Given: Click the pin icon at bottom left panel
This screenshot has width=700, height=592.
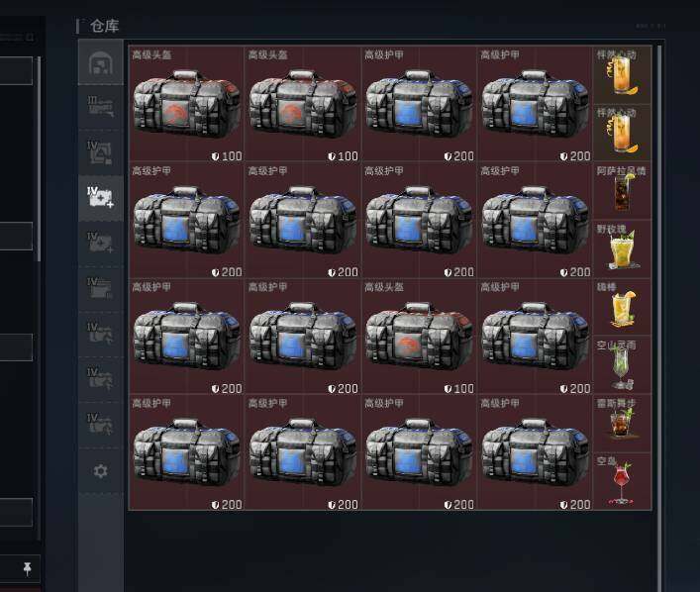Looking at the screenshot, I should (x=28, y=568).
